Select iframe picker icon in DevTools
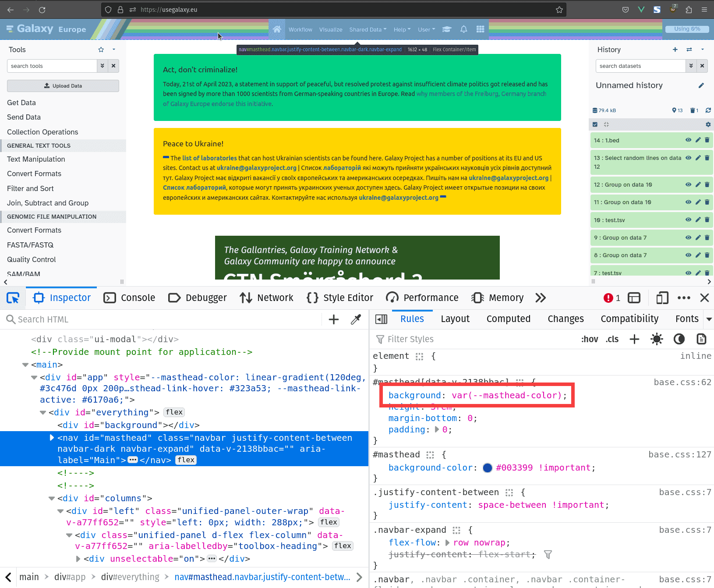This screenshot has width=714, height=588. [634, 298]
